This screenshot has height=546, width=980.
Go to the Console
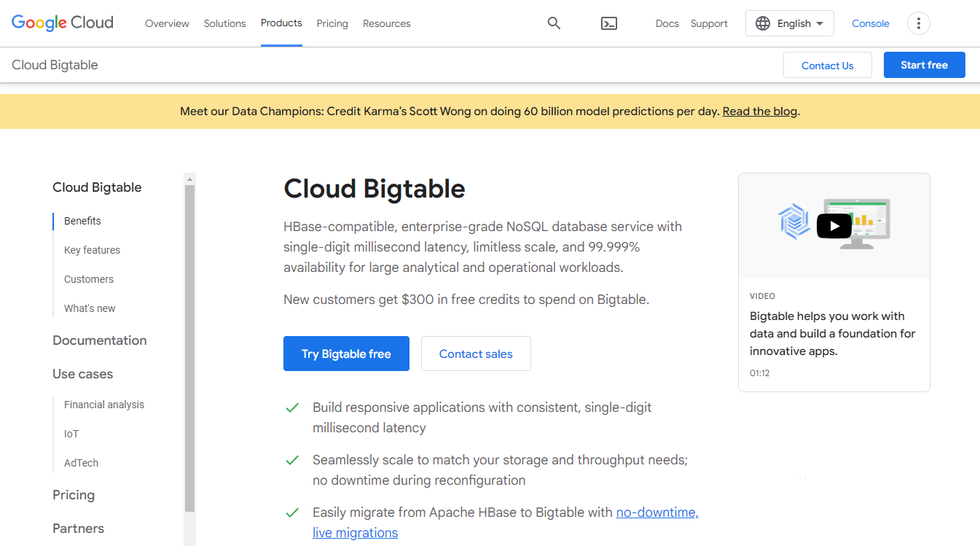click(871, 23)
